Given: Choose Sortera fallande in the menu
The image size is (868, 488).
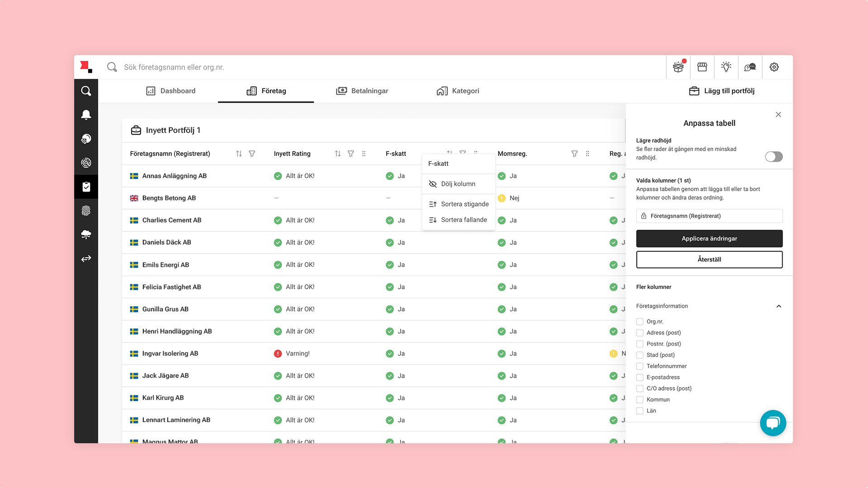Looking at the screenshot, I should coord(458,220).
